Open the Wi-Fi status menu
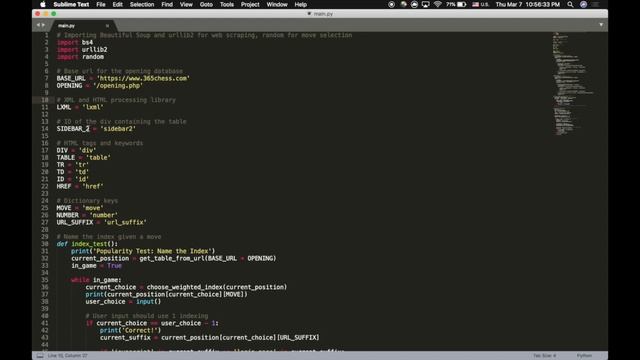 click(x=438, y=4)
